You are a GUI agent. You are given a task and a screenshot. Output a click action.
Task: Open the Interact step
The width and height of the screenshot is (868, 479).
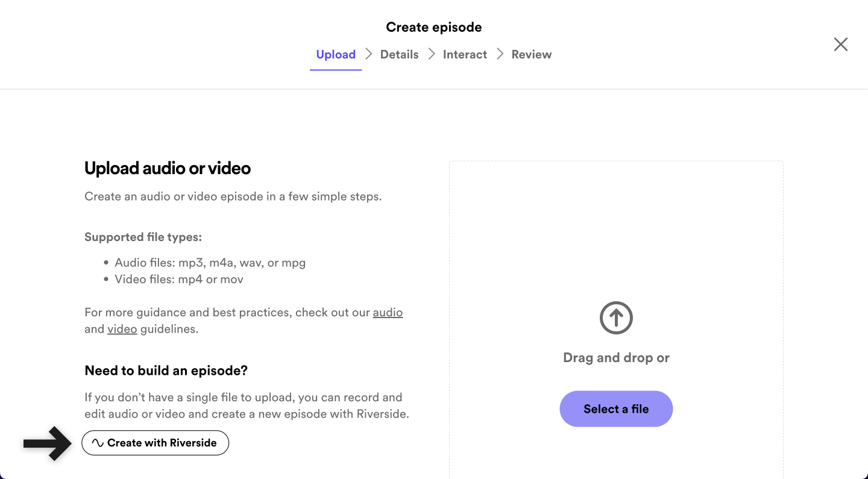[465, 54]
